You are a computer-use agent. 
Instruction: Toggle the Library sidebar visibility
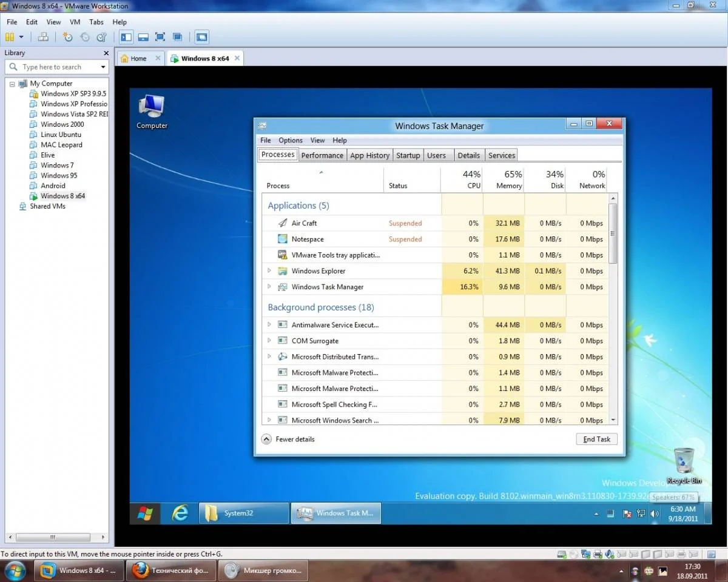click(x=126, y=37)
